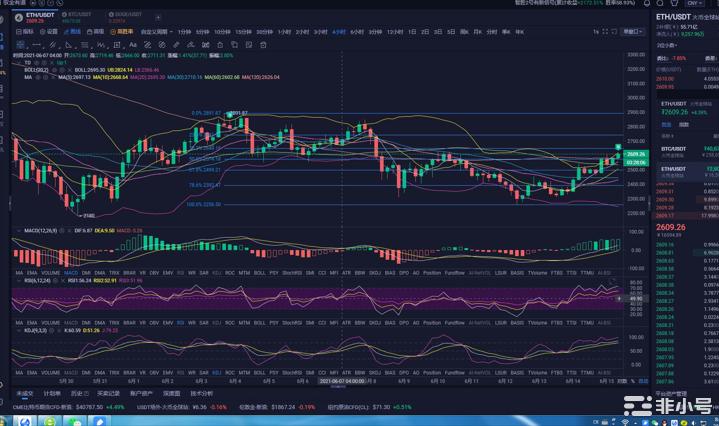Open the CNY currency dropdown
Image resolution: width=719 pixels, height=426 pixels.
click(695, 3)
